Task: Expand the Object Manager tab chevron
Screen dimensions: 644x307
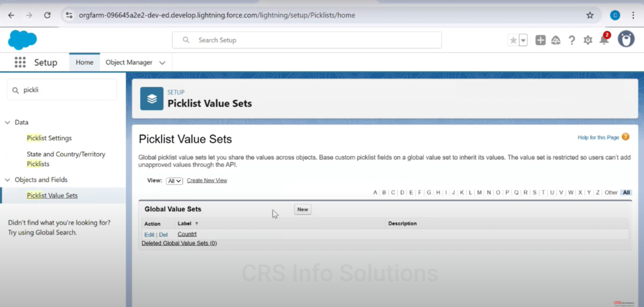Action: click(x=162, y=63)
